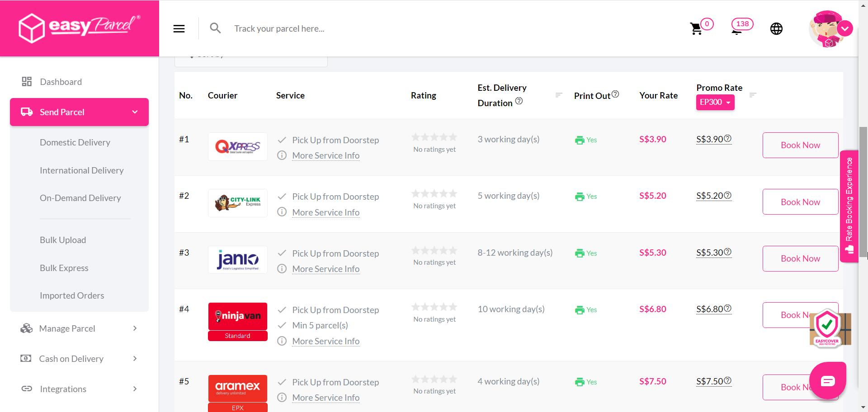The height and width of the screenshot is (412, 868).
Task: Click the Janio courier logo
Action: pyautogui.click(x=237, y=260)
